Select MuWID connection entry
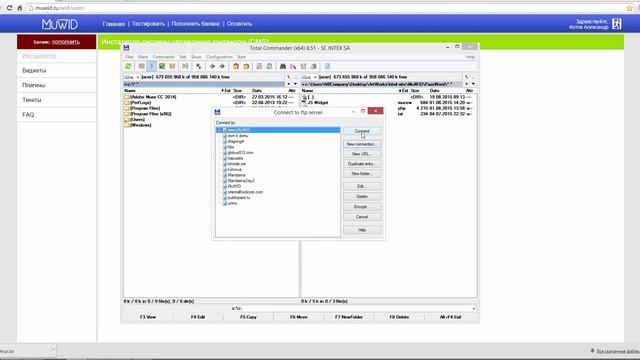 (234, 186)
